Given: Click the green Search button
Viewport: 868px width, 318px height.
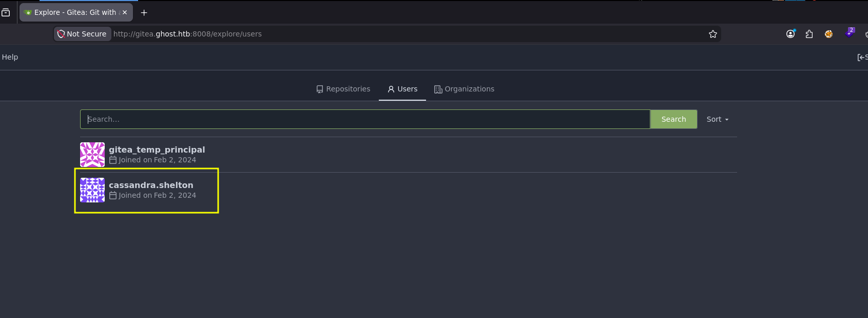Looking at the screenshot, I should click(x=673, y=119).
